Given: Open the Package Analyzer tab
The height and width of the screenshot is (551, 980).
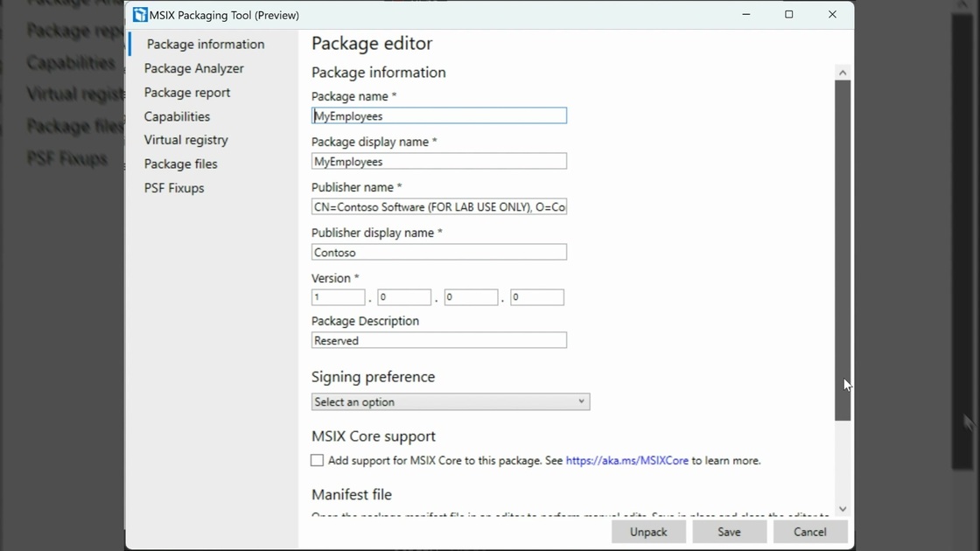Looking at the screenshot, I should [x=193, y=68].
